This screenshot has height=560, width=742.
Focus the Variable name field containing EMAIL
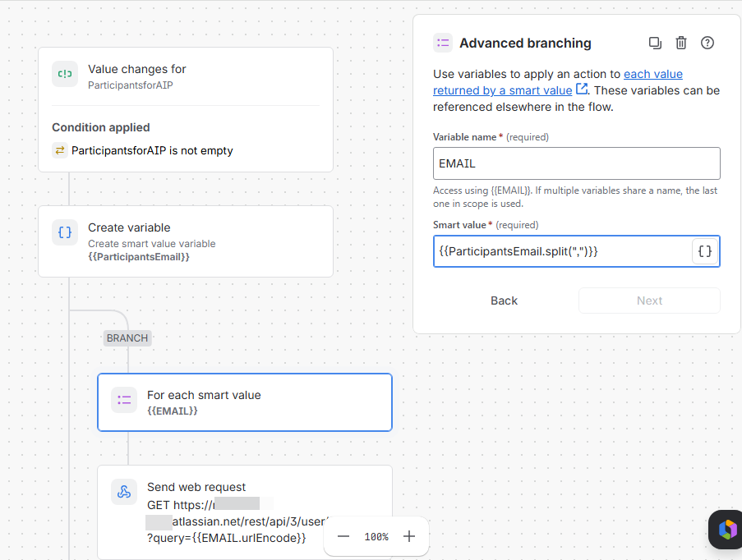coord(576,163)
